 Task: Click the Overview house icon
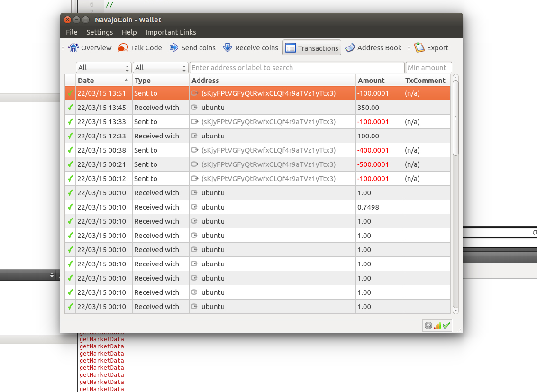coord(73,47)
